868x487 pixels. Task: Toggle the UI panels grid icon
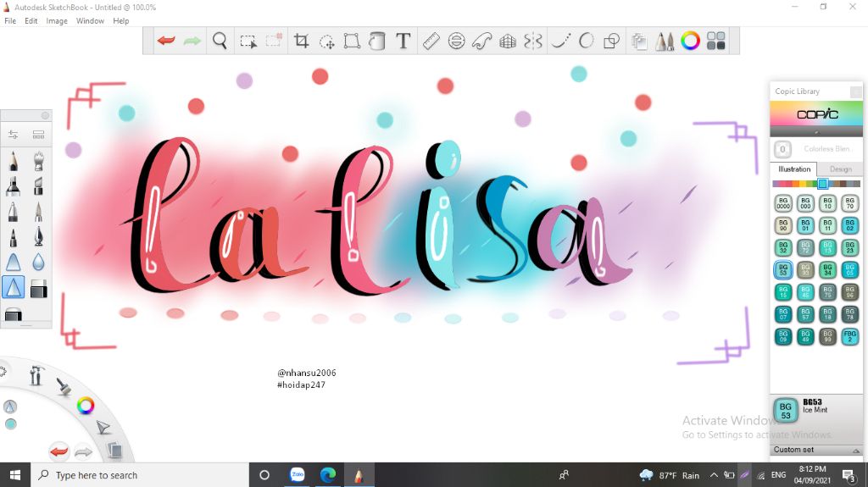(715, 41)
